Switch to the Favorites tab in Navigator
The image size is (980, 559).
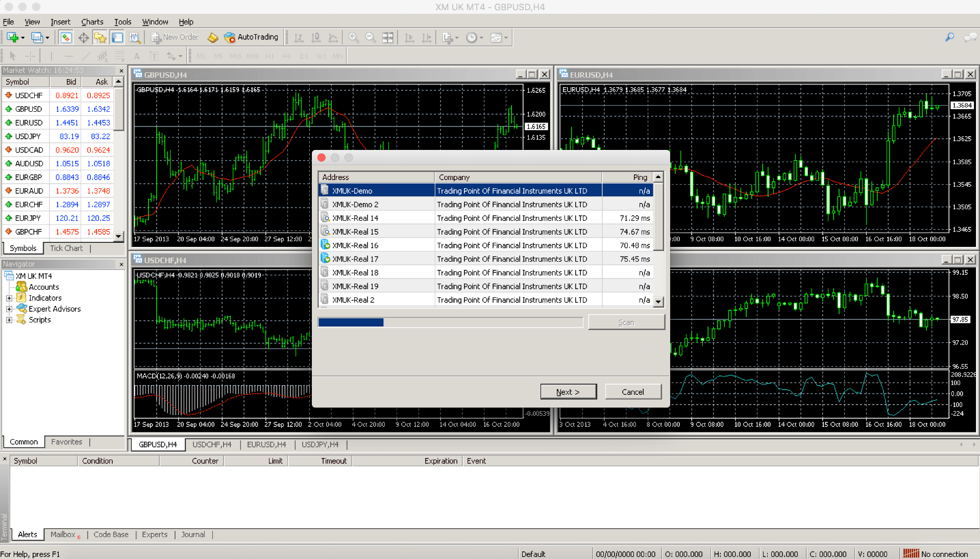66,442
